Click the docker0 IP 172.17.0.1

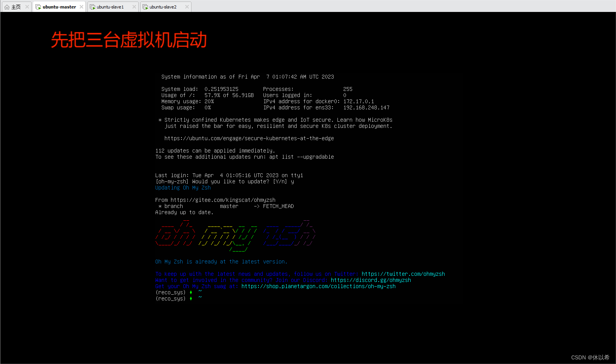tap(358, 101)
